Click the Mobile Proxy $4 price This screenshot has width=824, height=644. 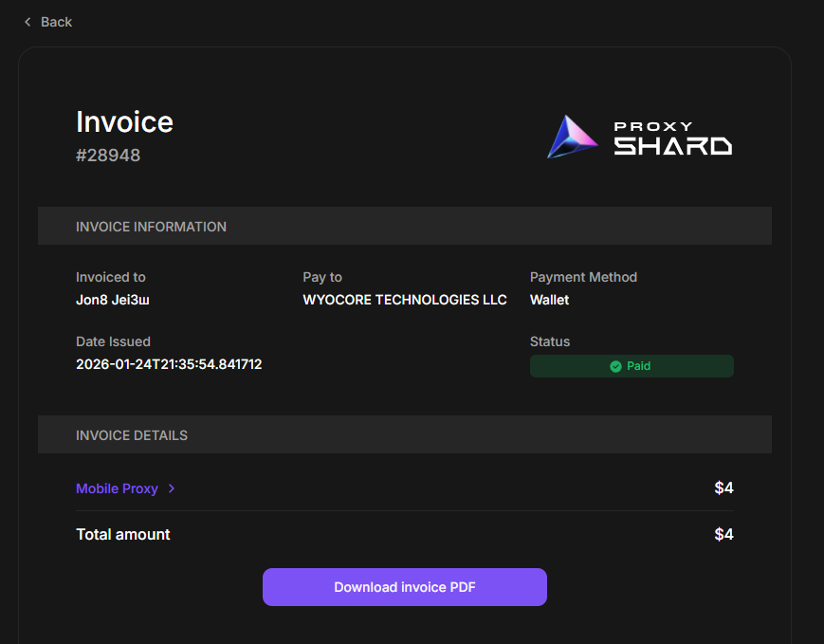click(723, 488)
